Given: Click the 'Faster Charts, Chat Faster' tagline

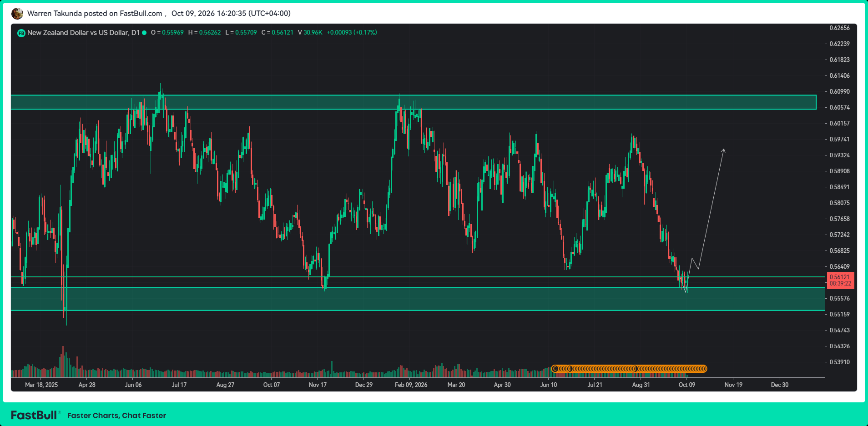Looking at the screenshot, I should click(116, 416).
